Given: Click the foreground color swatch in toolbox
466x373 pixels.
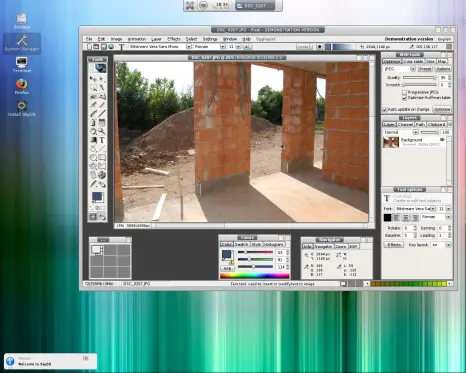Looking at the screenshot, I should point(96,196).
